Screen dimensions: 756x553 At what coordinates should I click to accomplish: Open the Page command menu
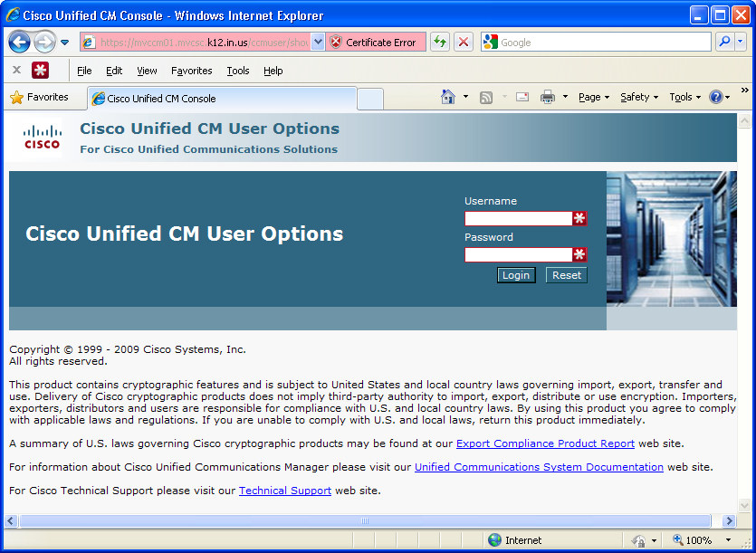tap(594, 98)
